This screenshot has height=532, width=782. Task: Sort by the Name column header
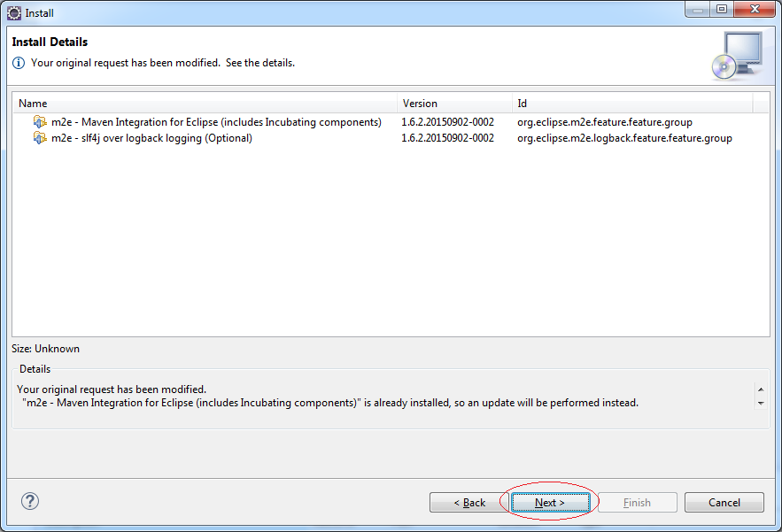tap(205, 104)
